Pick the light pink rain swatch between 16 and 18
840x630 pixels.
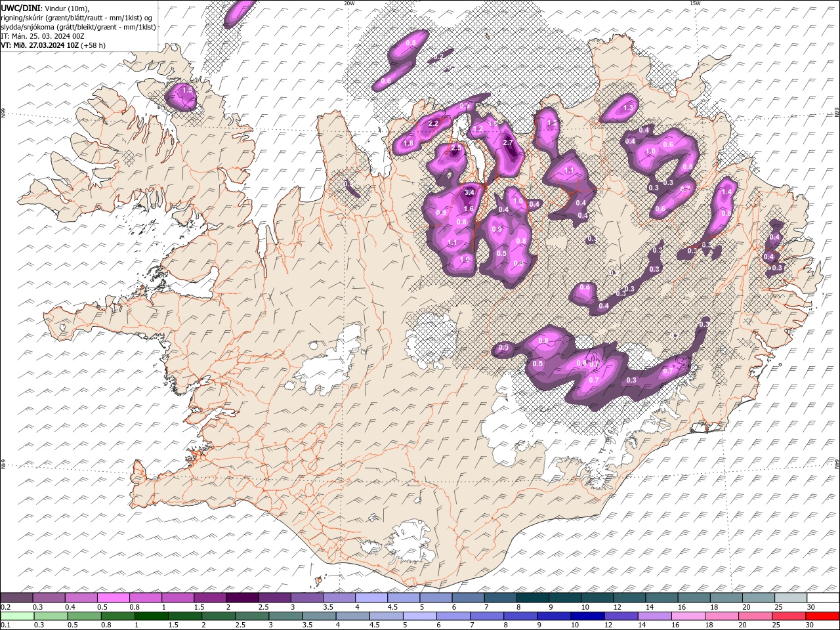(x=688, y=616)
